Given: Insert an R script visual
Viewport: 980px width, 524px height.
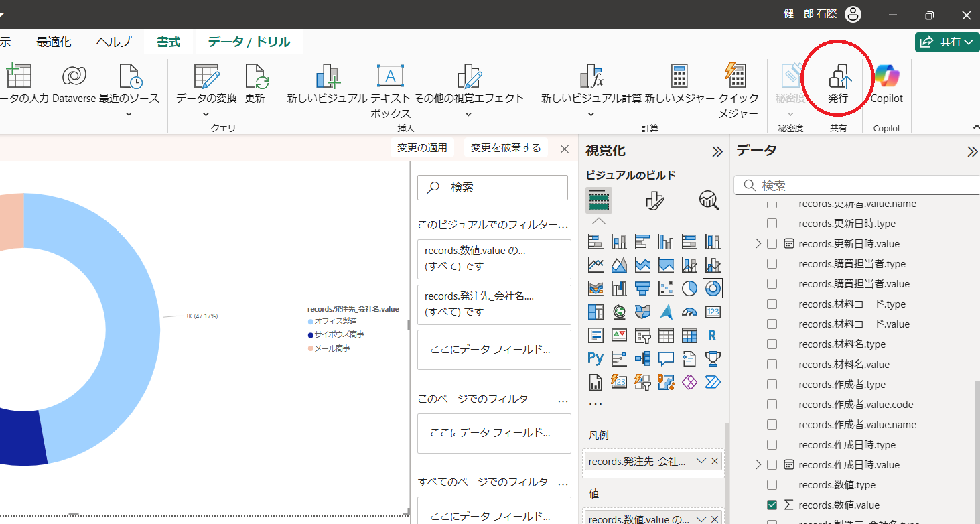Looking at the screenshot, I should (x=712, y=335).
